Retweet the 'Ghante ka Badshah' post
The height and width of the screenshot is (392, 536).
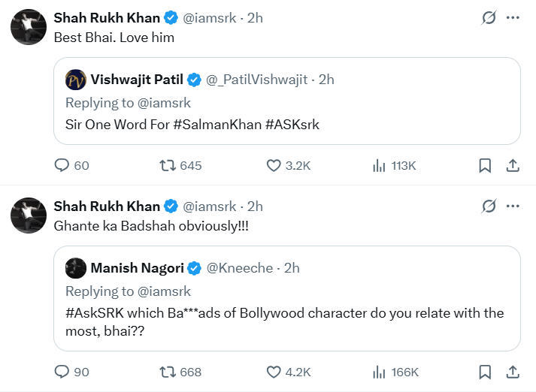[168, 372]
